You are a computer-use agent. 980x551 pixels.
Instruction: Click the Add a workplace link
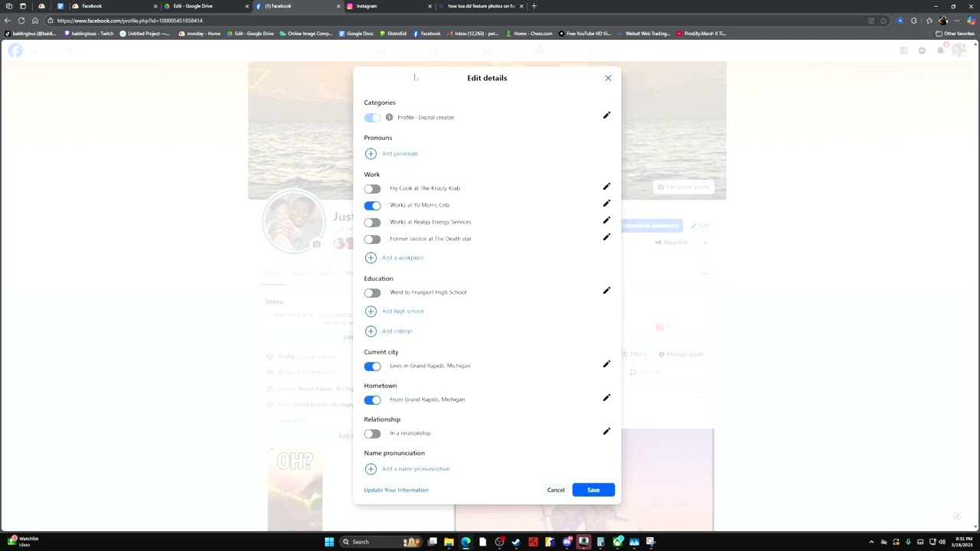click(403, 258)
